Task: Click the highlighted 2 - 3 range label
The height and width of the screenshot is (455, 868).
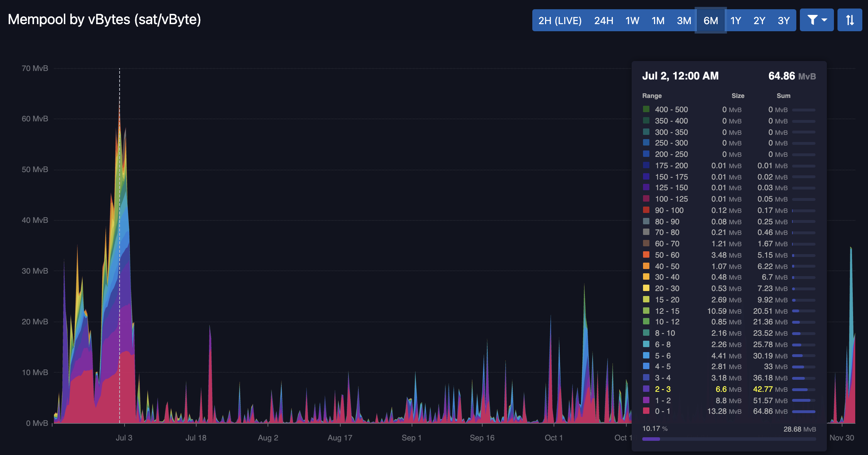Action: tap(663, 389)
